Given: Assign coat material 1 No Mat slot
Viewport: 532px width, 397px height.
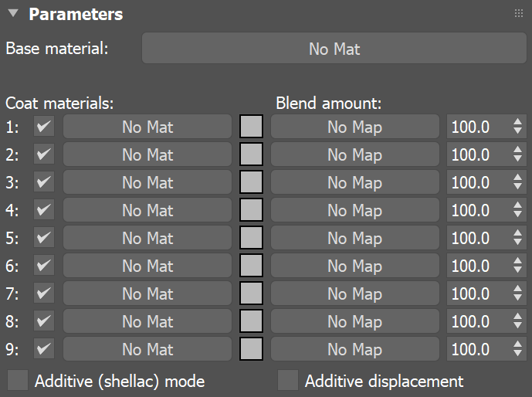Looking at the screenshot, I should (147, 127).
